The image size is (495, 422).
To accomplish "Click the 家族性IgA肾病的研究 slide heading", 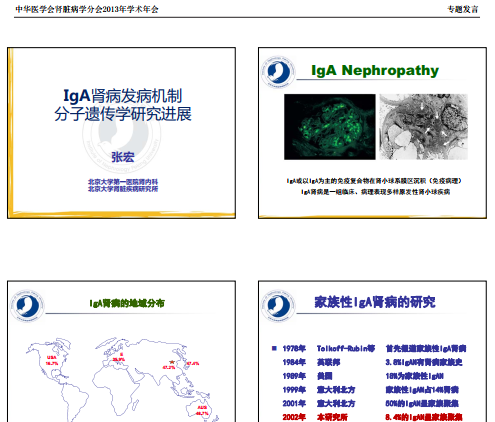I will coord(375,302).
